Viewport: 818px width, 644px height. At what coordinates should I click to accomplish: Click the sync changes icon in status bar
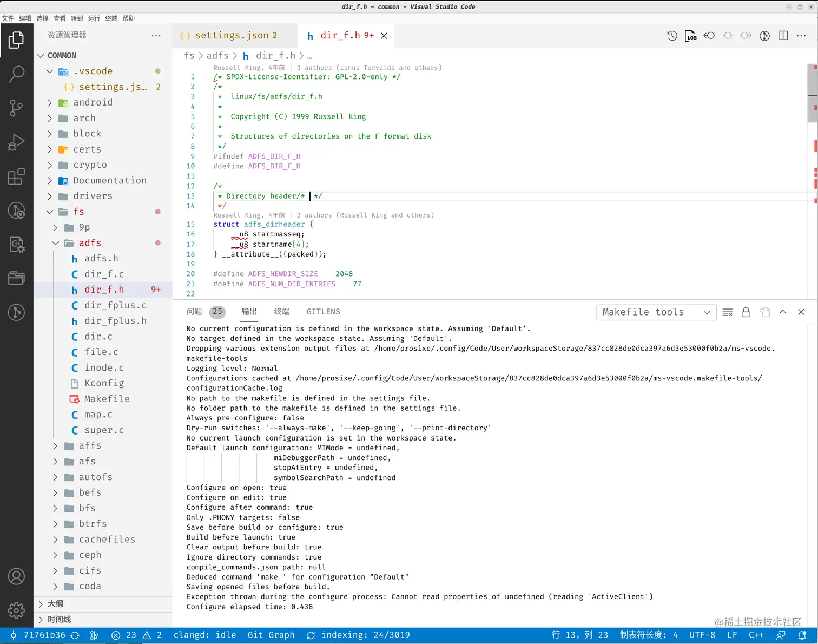pyautogui.click(x=75, y=635)
